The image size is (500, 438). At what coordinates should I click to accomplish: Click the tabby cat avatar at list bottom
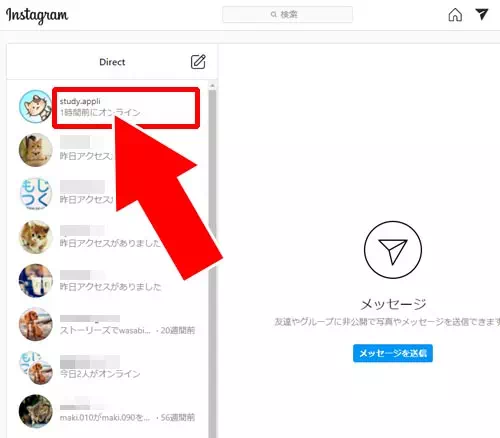(x=36, y=411)
